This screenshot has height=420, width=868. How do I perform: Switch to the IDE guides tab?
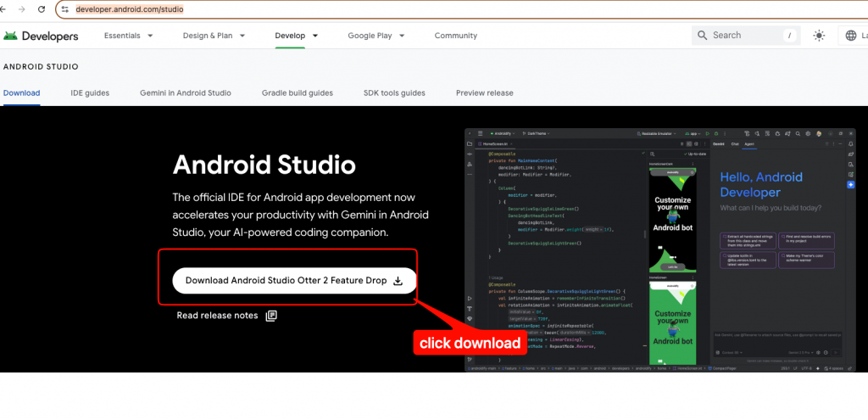90,92
